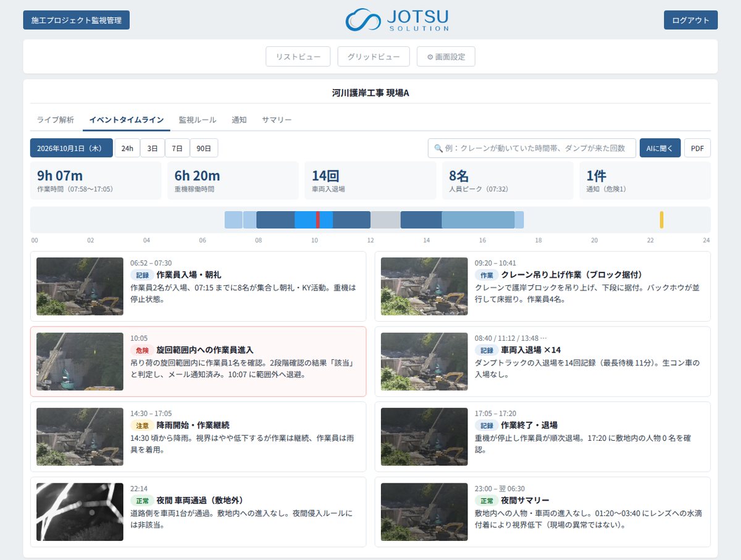Open thumbnail for 車両入退場 ×14 event
The height and width of the screenshot is (560, 741).
424,362
